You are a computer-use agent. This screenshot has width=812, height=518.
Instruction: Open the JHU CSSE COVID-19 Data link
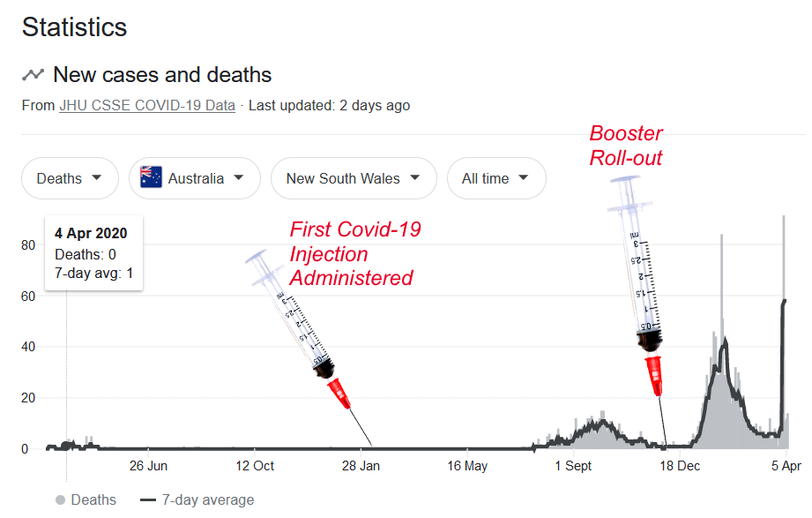point(147,106)
